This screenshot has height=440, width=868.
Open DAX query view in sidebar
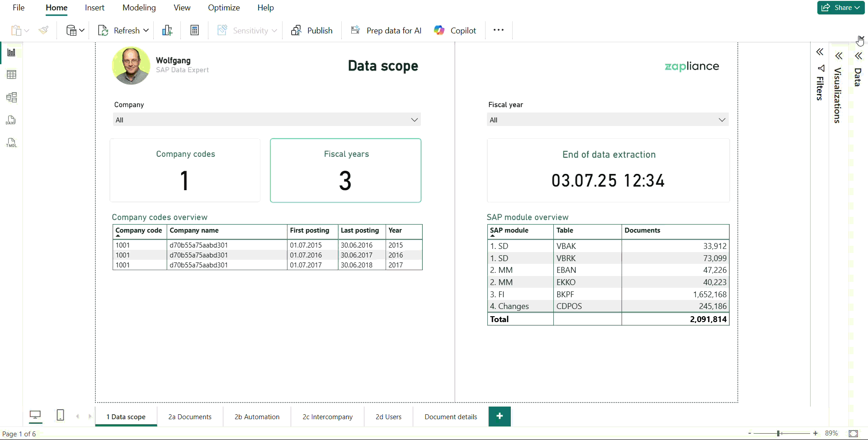pos(11,120)
